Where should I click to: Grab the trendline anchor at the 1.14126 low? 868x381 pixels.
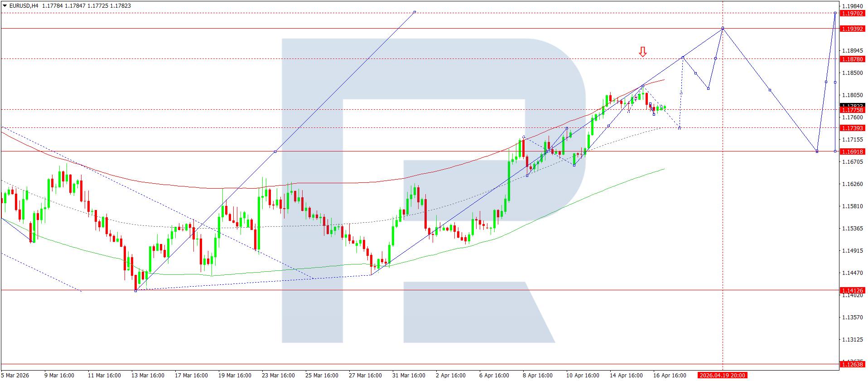click(x=136, y=291)
